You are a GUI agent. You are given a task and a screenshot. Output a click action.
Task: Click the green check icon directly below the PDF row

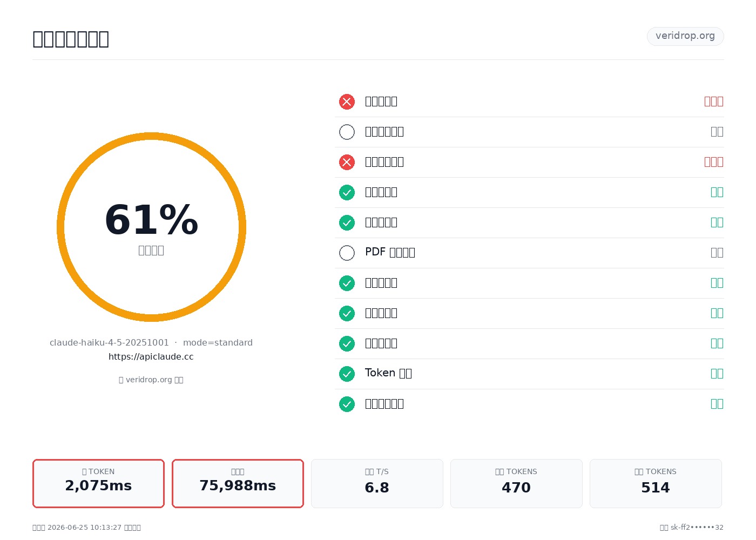[347, 283]
